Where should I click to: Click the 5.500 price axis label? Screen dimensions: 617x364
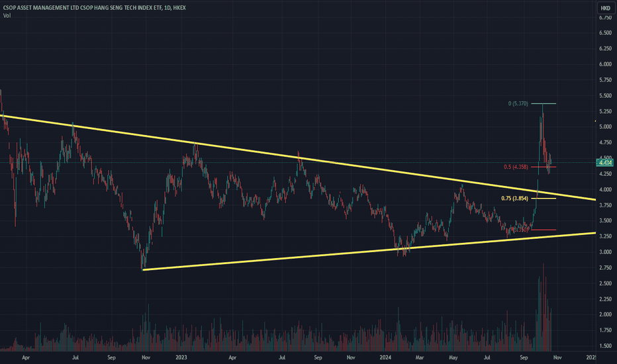coord(605,95)
